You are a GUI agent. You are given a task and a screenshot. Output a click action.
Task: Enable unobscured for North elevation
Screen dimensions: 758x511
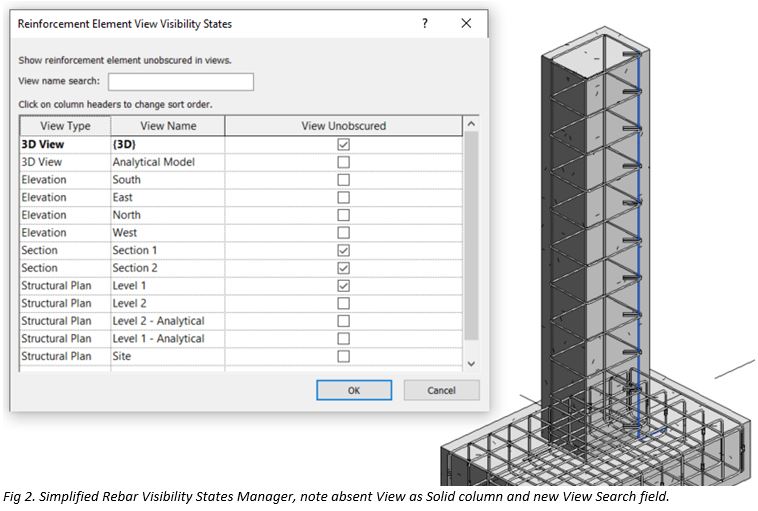(344, 215)
